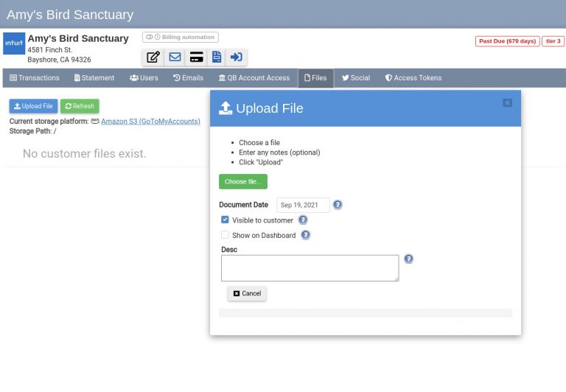
Task: Click the credit card payment icon
Action: (196, 57)
